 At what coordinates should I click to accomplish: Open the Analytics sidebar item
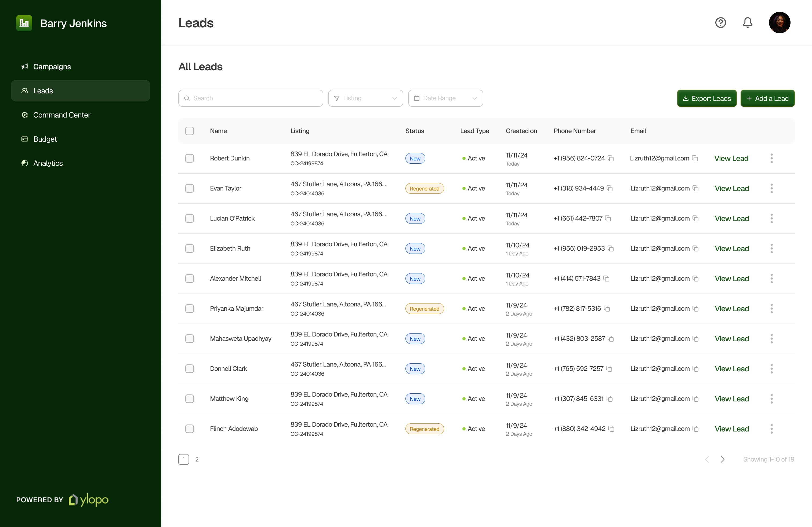48,163
